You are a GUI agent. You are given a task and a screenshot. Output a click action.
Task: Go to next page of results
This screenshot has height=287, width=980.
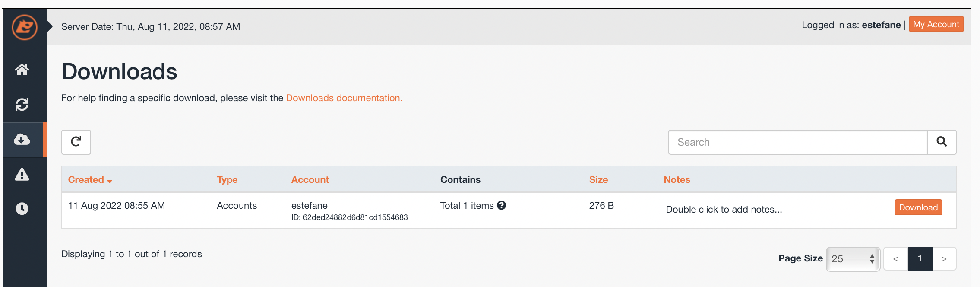point(944,259)
